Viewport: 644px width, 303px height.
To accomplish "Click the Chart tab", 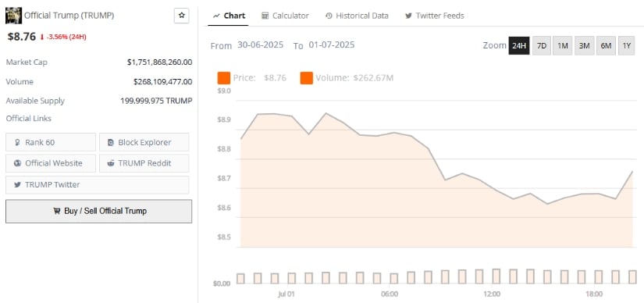I will pyautogui.click(x=229, y=16).
